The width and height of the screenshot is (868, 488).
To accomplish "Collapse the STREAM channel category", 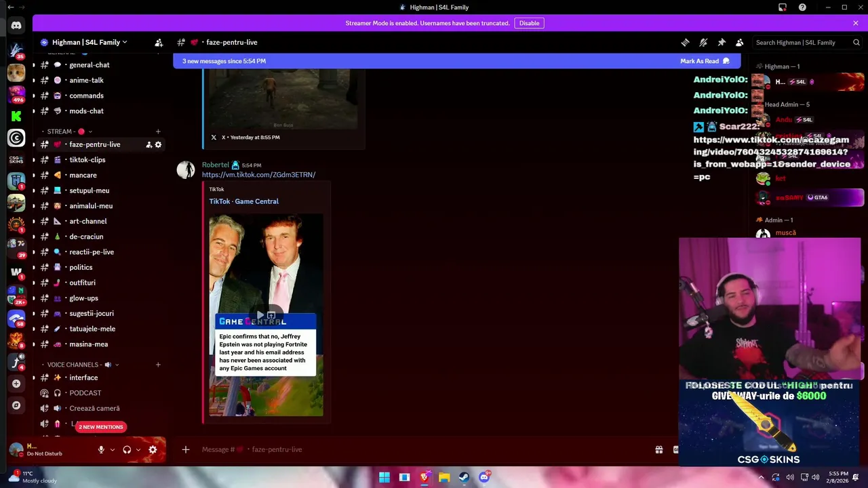I will pyautogui.click(x=70, y=131).
